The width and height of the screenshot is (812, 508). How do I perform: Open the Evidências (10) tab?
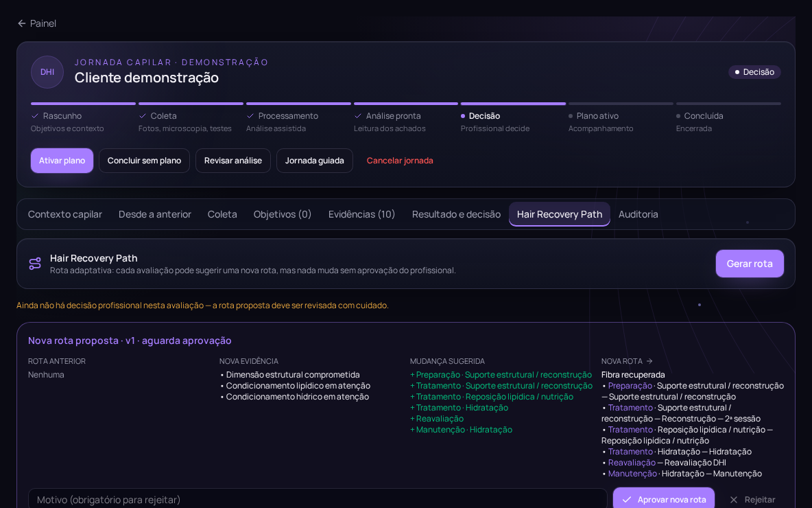(x=361, y=214)
